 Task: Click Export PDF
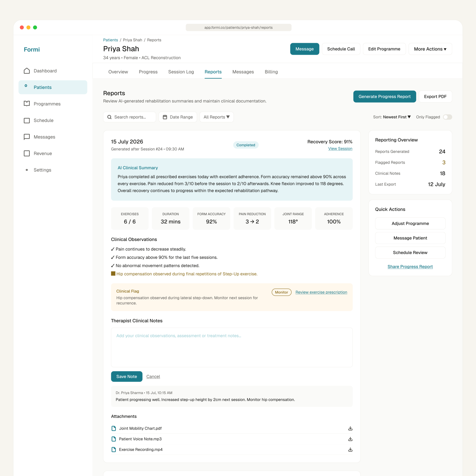point(435,97)
